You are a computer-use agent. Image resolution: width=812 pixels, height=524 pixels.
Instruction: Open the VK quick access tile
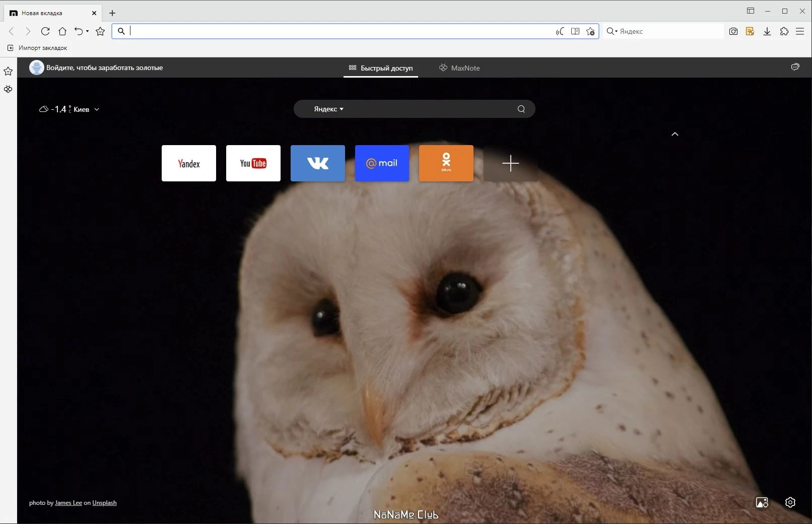click(318, 163)
